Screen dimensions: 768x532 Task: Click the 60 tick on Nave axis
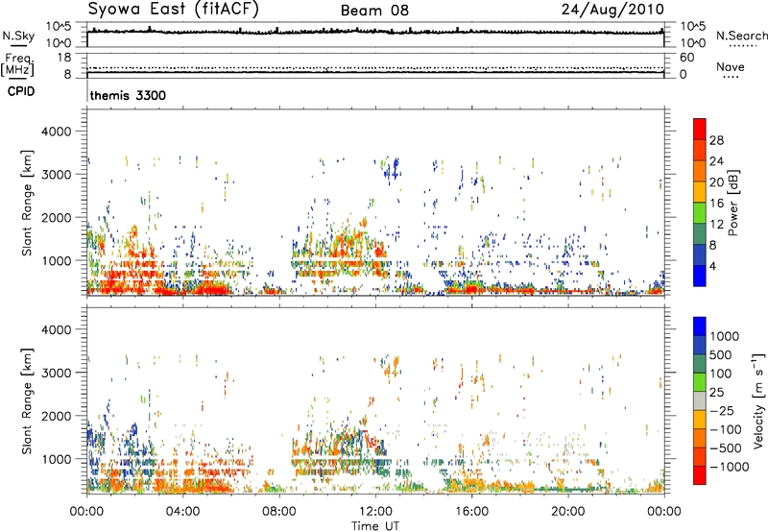click(686, 58)
